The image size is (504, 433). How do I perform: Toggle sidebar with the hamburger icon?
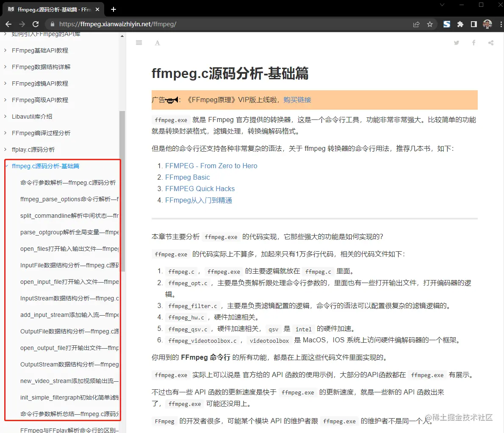(x=139, y=43)
